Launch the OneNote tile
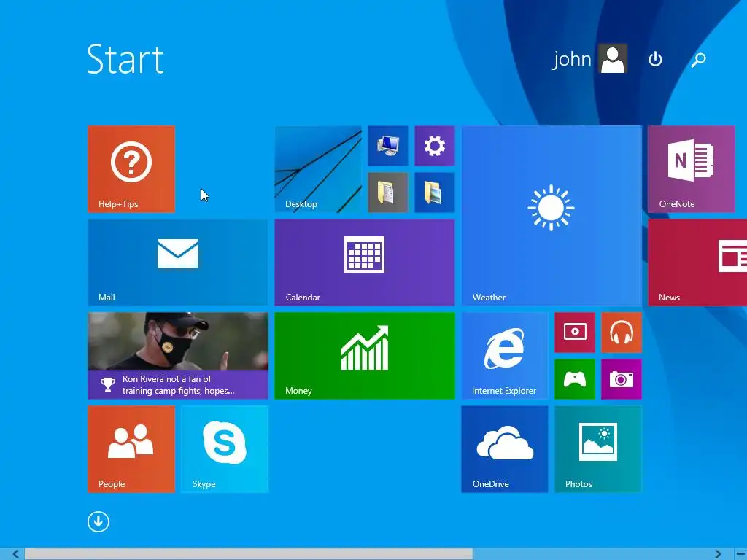This screenshot has height=560, width=747. pyautogui.click(x=691, y=169)
